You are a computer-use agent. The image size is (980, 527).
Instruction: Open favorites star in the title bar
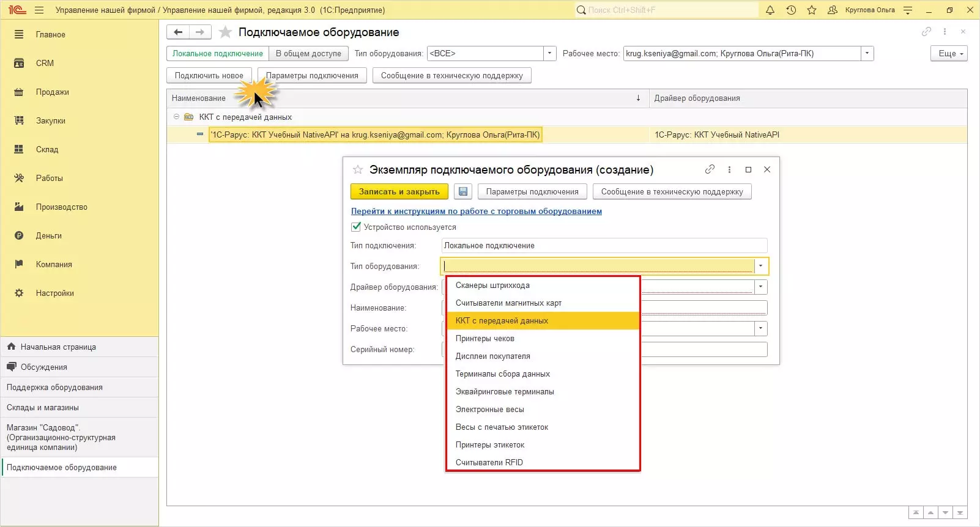[x=812, y=10]
